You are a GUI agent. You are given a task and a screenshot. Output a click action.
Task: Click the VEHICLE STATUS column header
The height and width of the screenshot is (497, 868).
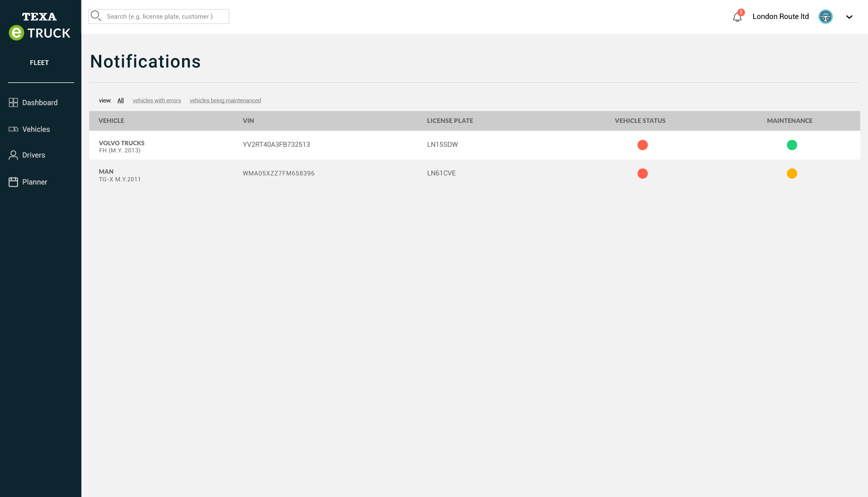[640, 121]
